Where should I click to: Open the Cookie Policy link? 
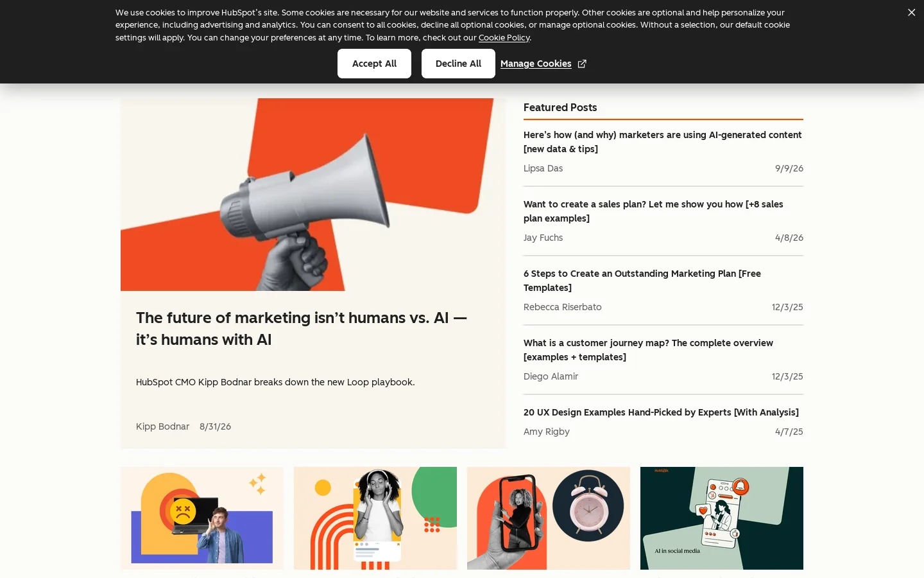coord(504,37)
